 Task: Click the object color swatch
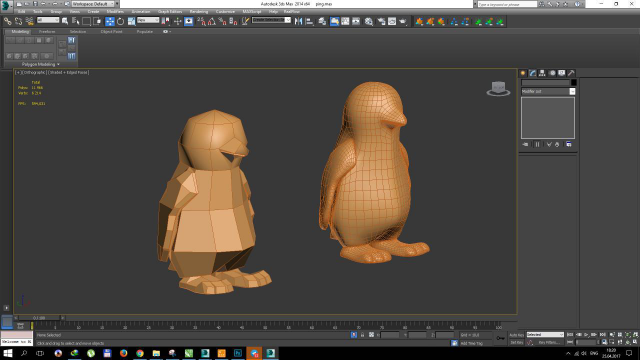pos(573,82)
